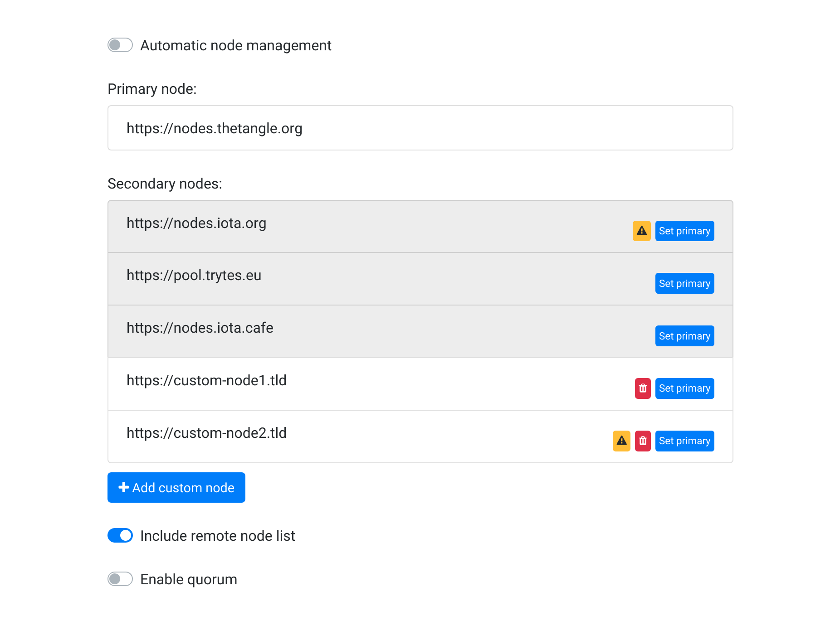The width and height of the screenshot is (840, 621).
Task: Click the plus icon on Add custom node
Action: (x=122, y=487)
